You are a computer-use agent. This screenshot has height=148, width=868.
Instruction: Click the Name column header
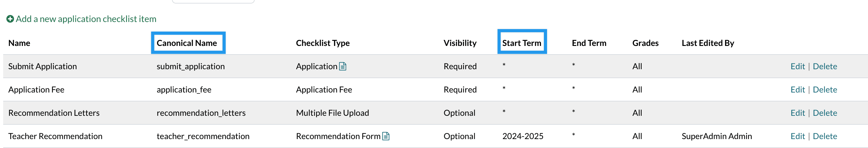tap(19, 43)
